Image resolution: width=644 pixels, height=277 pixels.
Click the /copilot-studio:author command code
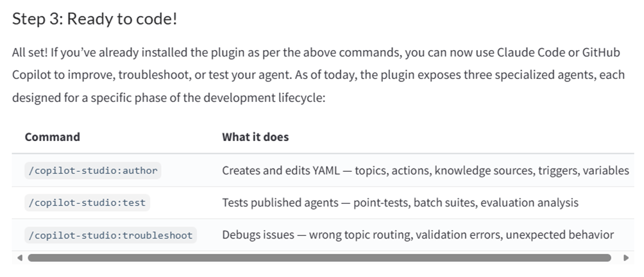point(93,171)
